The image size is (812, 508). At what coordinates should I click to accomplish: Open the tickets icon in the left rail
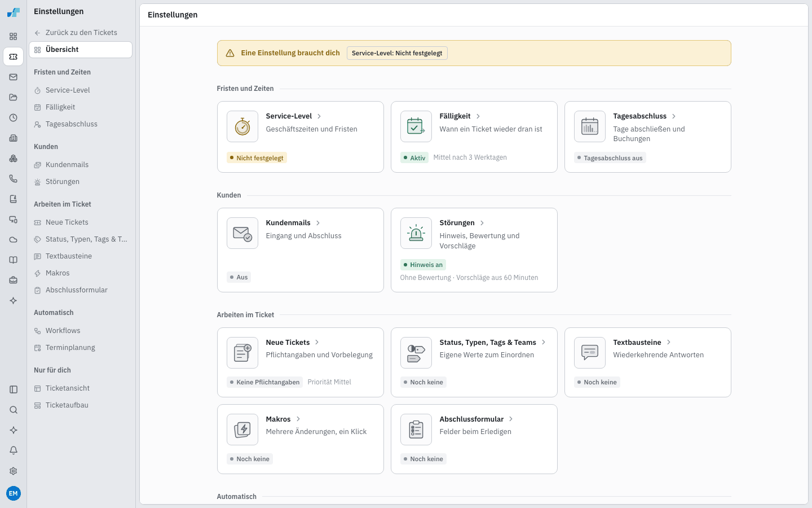pos(14,56)
